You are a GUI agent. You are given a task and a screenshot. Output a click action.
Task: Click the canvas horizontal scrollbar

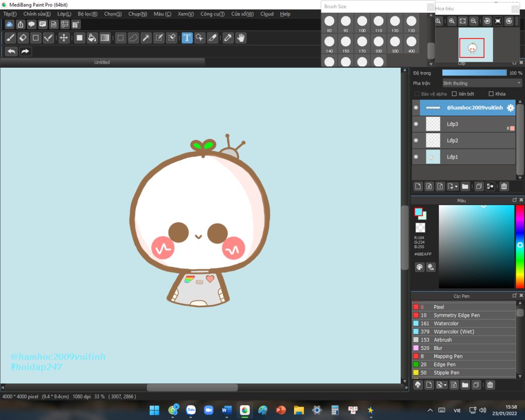(192, 388)
